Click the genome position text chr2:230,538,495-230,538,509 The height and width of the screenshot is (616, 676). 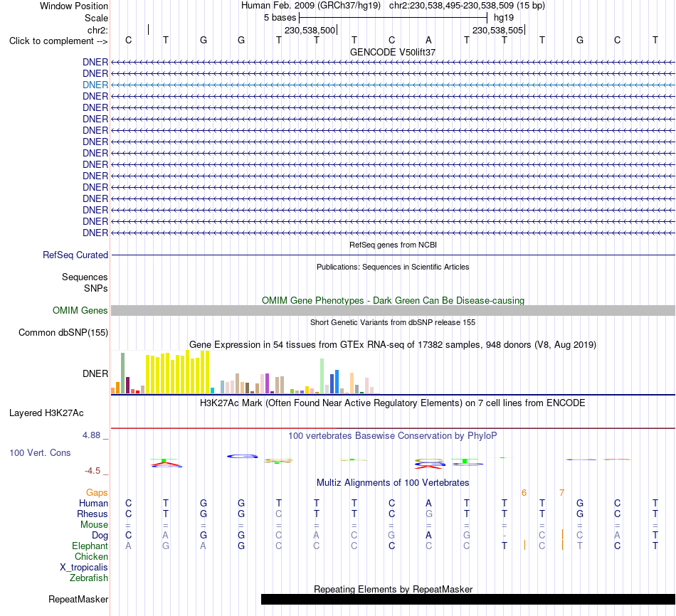451,6
